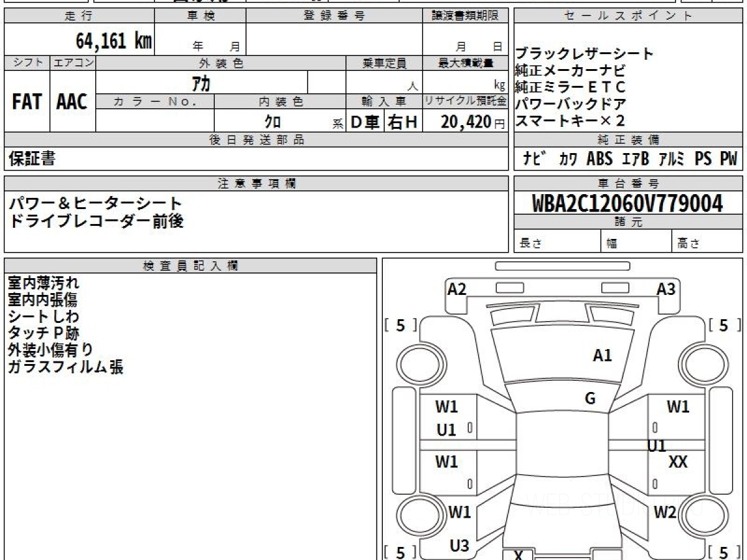The image size is (747, 560).
Task: Select the 純正メーカーナビ line
Action: pos(570,70)
